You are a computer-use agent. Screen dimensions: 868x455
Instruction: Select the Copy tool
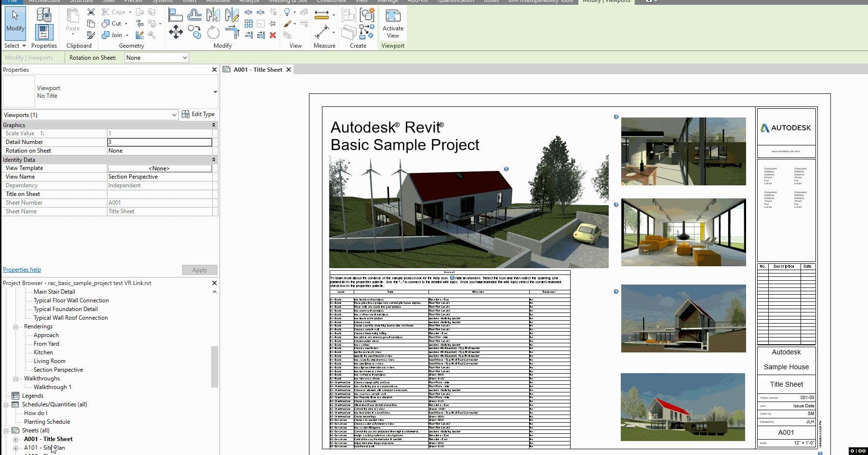195,33
